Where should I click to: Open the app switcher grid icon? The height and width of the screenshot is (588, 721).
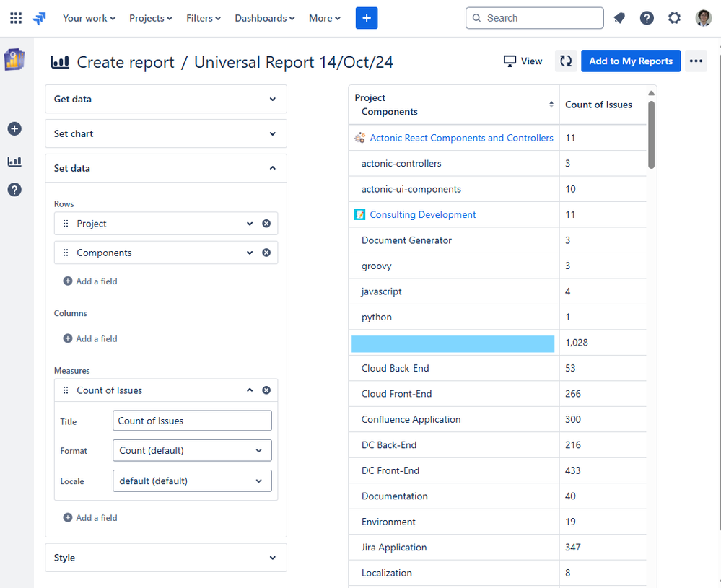16,18
